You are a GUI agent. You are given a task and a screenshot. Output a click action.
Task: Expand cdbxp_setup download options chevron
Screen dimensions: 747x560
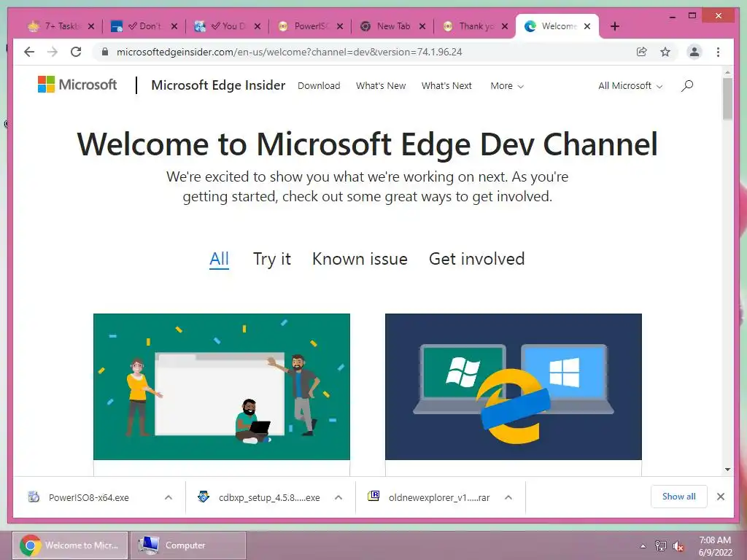[x=338, y=497]
